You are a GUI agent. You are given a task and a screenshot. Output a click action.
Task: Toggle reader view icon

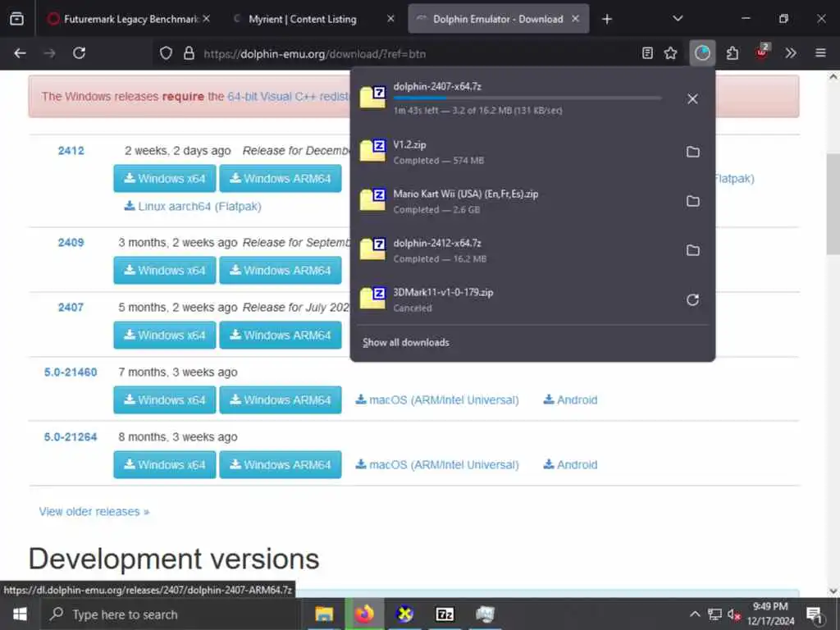pos(647,53)
